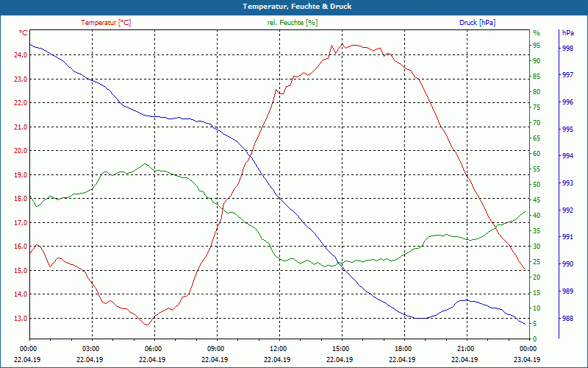Click the '17,0' temperature tick label

(21, 223)
